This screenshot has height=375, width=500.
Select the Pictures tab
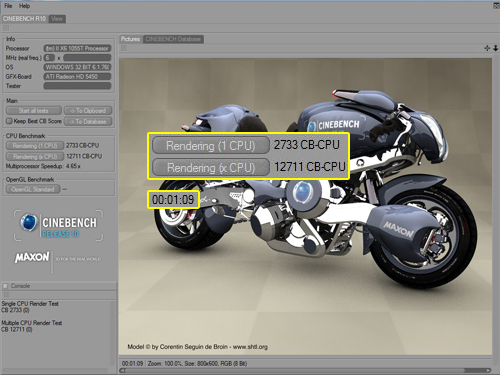[130, 39]
